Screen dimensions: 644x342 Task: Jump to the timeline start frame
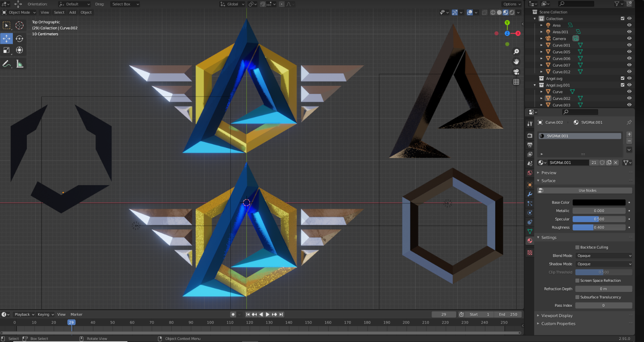pos(248,314)
